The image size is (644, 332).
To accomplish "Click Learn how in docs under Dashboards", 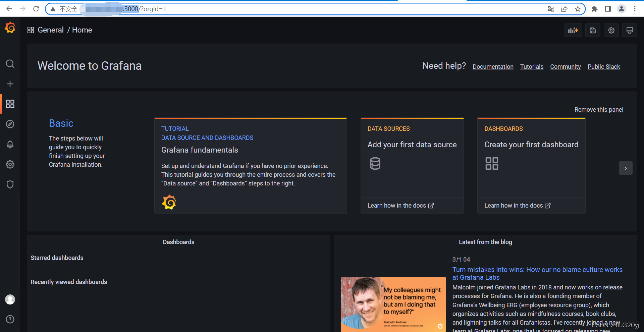I will coord(517,206).
